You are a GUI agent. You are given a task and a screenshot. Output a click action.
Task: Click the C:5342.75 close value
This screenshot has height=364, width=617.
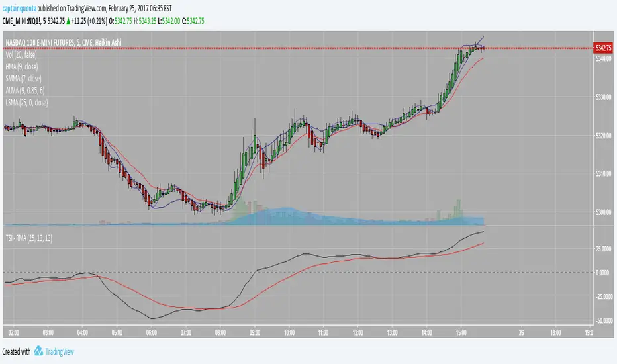tap(193, 21)
